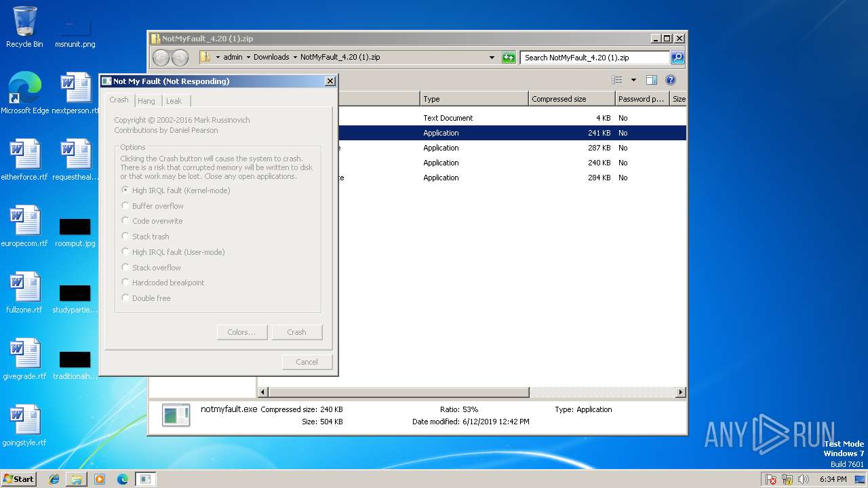This screenshot has height=488, width=868.
Task: Expand breadcrumb arrow before NotMyFault_4.20 (1).zip
Action: 295,57
